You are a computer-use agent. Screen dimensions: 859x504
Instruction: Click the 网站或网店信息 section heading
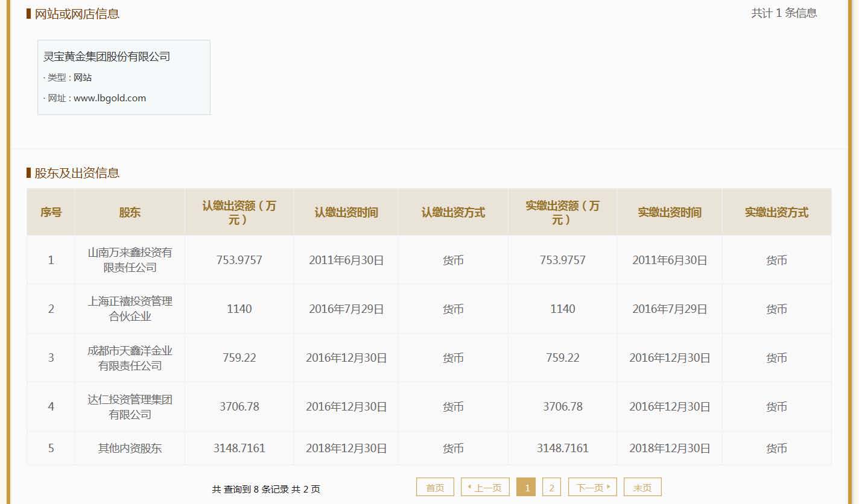(x=77, y=14)
